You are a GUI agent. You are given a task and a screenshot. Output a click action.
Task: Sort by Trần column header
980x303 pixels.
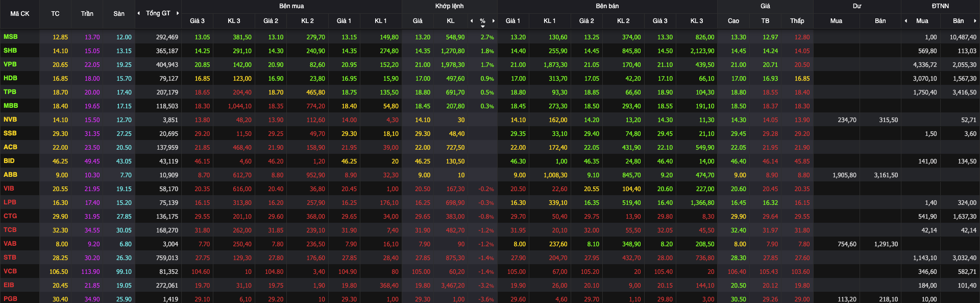[x=87, y=14]
